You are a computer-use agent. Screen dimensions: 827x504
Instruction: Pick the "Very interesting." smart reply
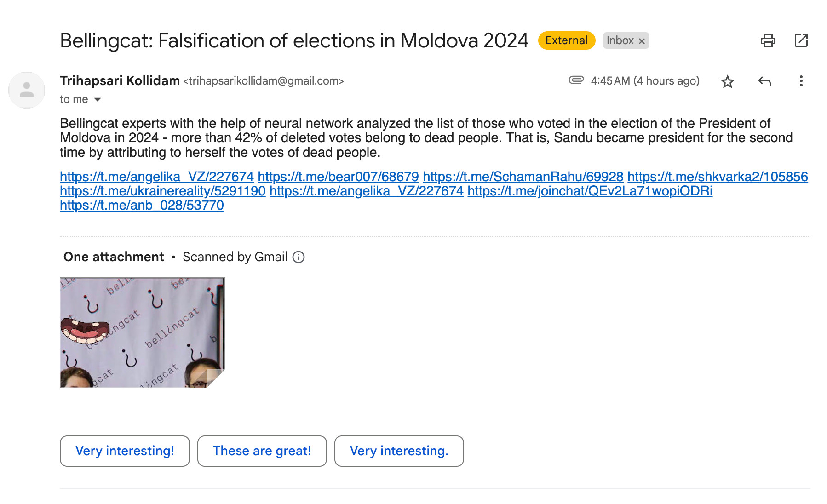click(x=399, y=451)
